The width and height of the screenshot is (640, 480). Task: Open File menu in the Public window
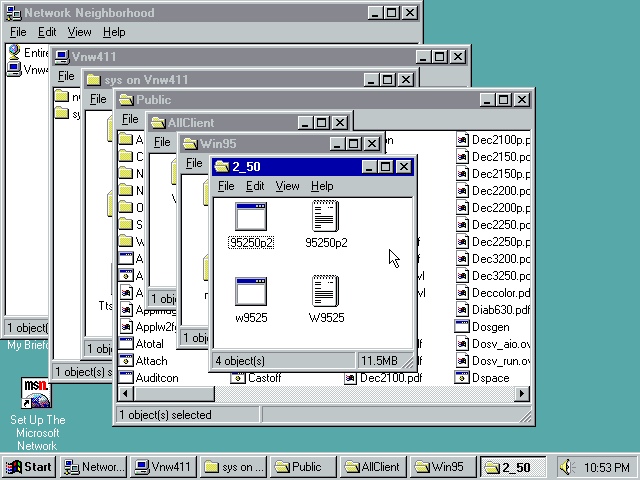pos(130,119)
